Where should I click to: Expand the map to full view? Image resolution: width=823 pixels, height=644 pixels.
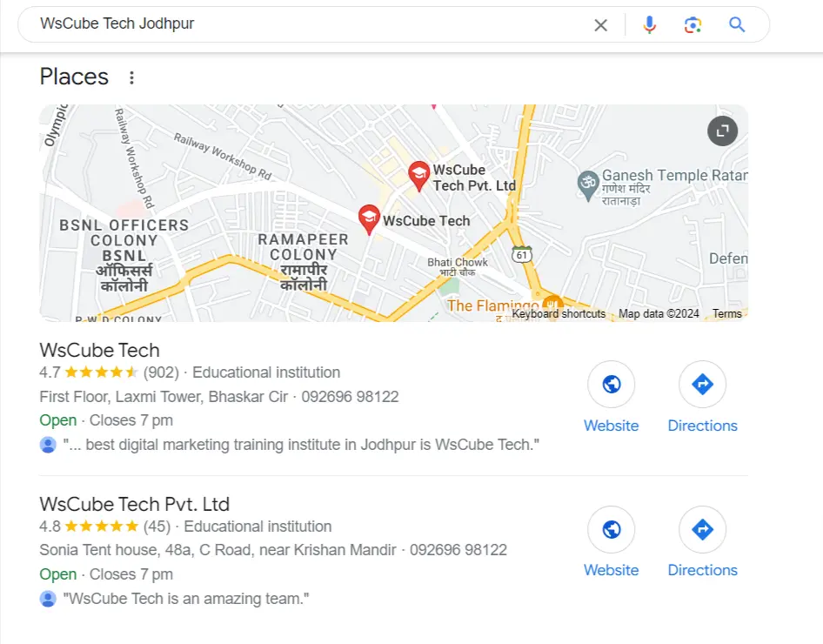(x=722, y=131)
